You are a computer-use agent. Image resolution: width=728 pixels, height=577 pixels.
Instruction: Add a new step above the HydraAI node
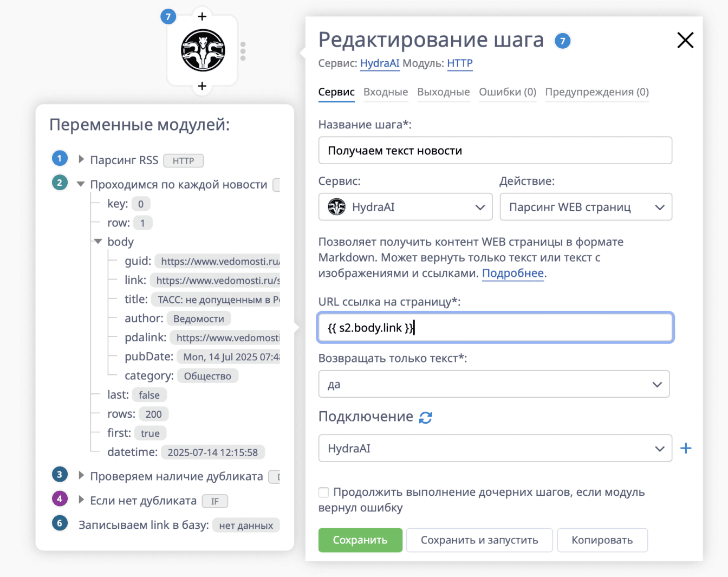pyautogui.click(x=202, y=16)
